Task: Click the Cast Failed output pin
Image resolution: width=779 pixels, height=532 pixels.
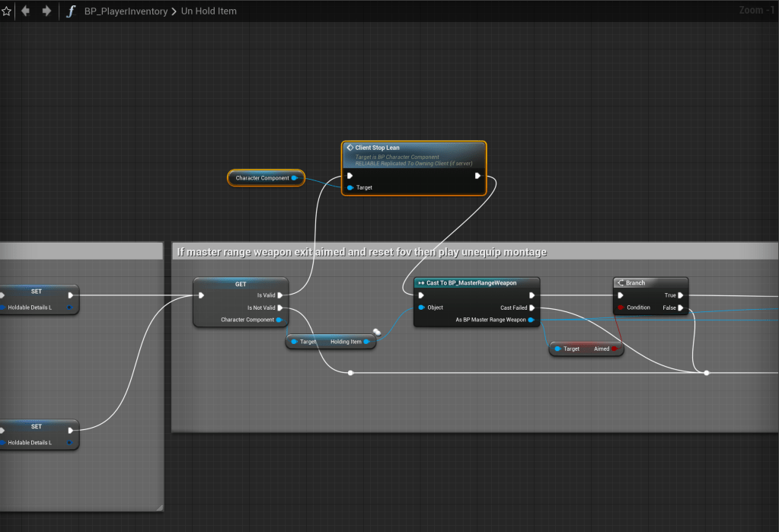Action: [x=532, y=307]
